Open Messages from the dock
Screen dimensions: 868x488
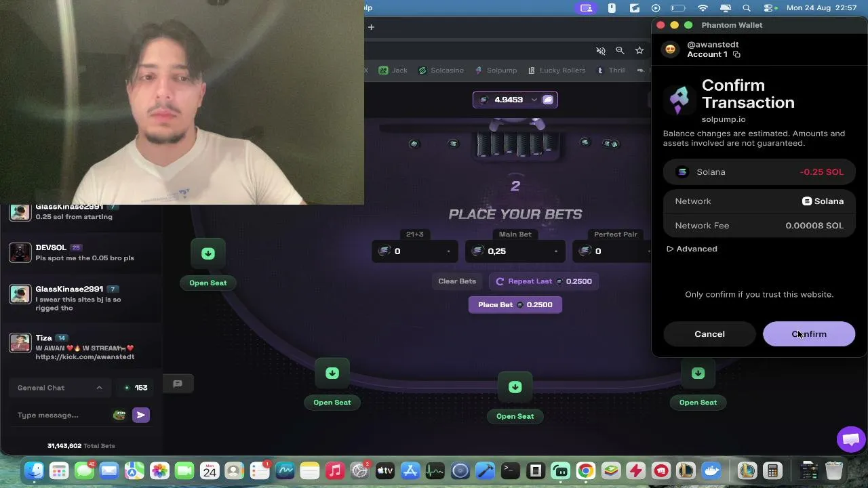tap(84, 470)
